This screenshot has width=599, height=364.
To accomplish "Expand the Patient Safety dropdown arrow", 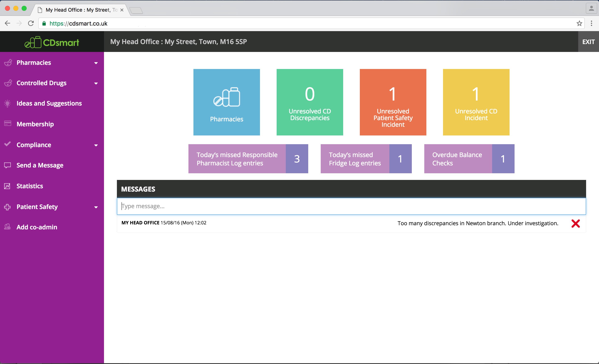I will point(96,207).
